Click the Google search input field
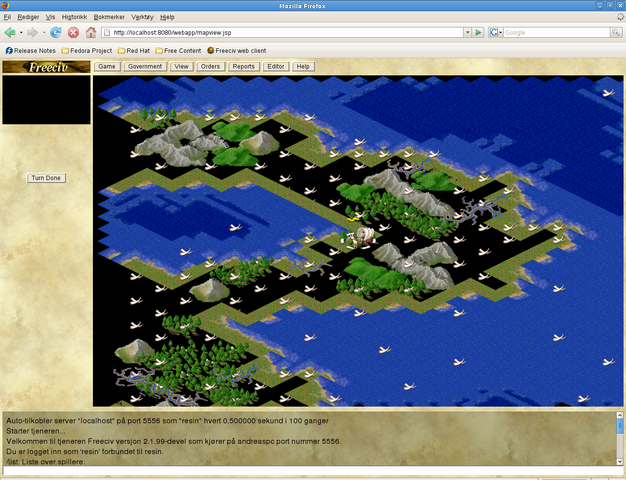The height and width of the screenshot is (480, 626). (557, 33)
